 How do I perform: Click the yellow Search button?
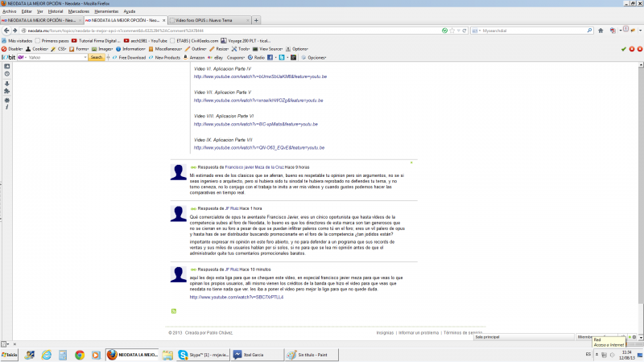[x=96, y=58]
